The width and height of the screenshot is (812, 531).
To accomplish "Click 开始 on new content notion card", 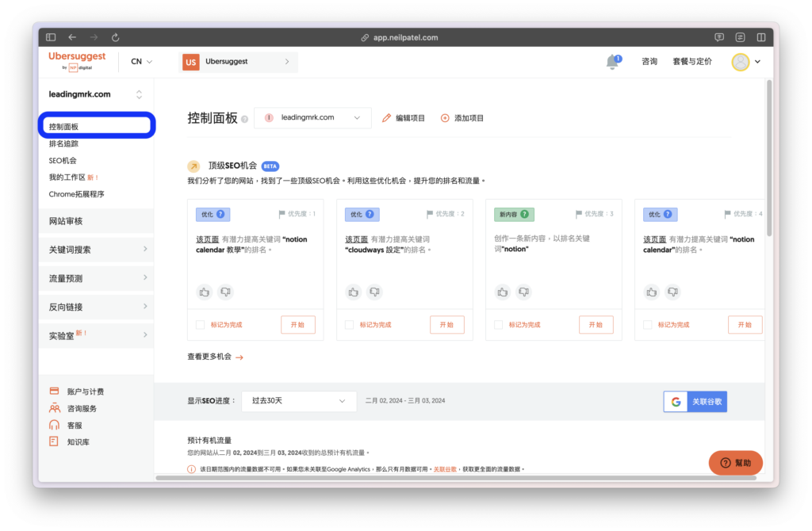I will click(x=596, y=324).
